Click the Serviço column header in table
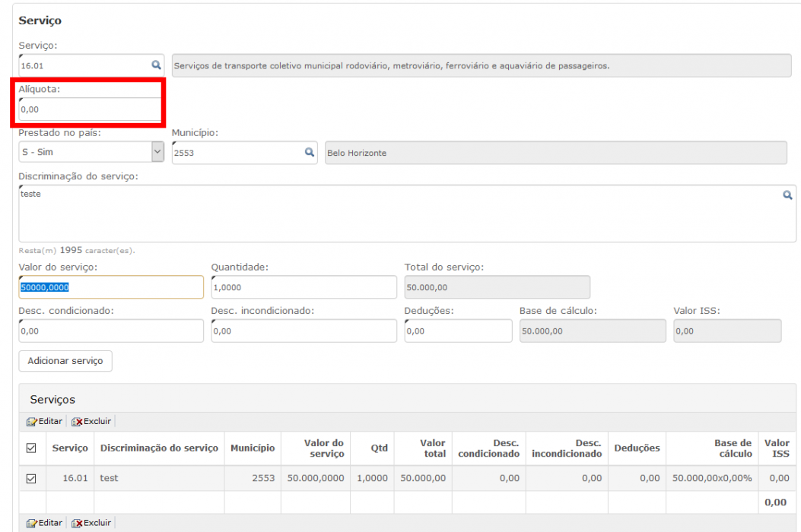This screenshot has width=801, height=532. (70, 448)
